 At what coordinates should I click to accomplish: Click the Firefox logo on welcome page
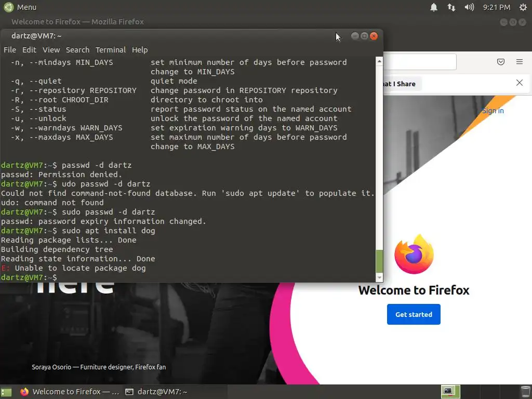click(414, 254)
